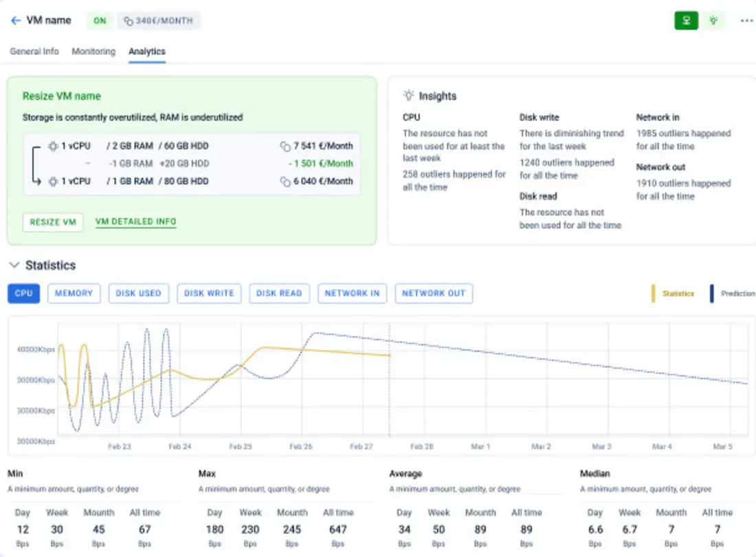Viewport: 756px width, 557px height.
Task: Select the MEMORY metric filter
Action: pos(74,294)
